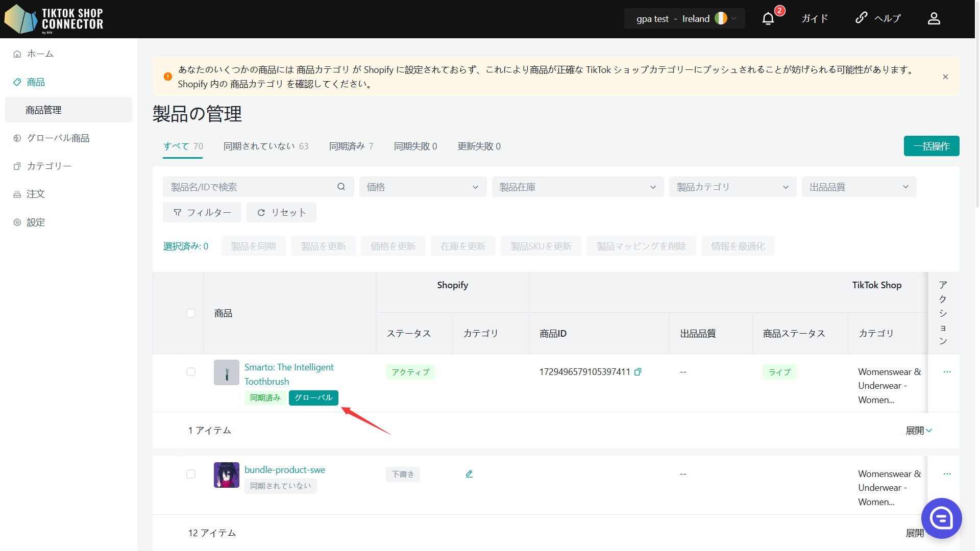The image size is (980, 551).
Task: Click the TikTok Shop Connector logo
Action: (x=54, y=19)
